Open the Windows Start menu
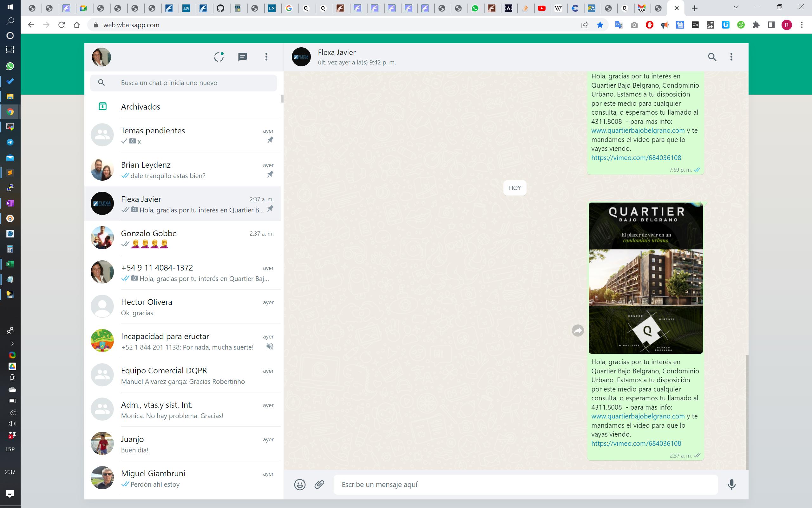 tap(10, 7)
